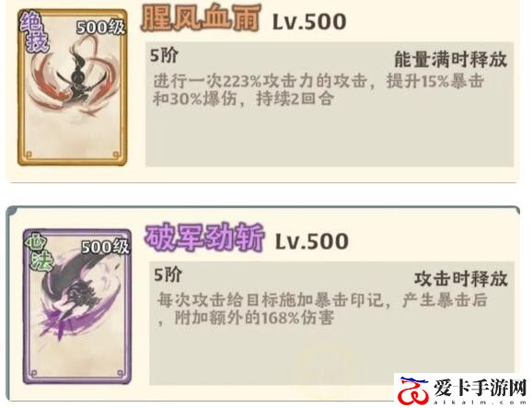Viewport: 532px width, 408px height.
Task: Click Lv.500 next to 腥风血雨
Action: click(309, 22)
